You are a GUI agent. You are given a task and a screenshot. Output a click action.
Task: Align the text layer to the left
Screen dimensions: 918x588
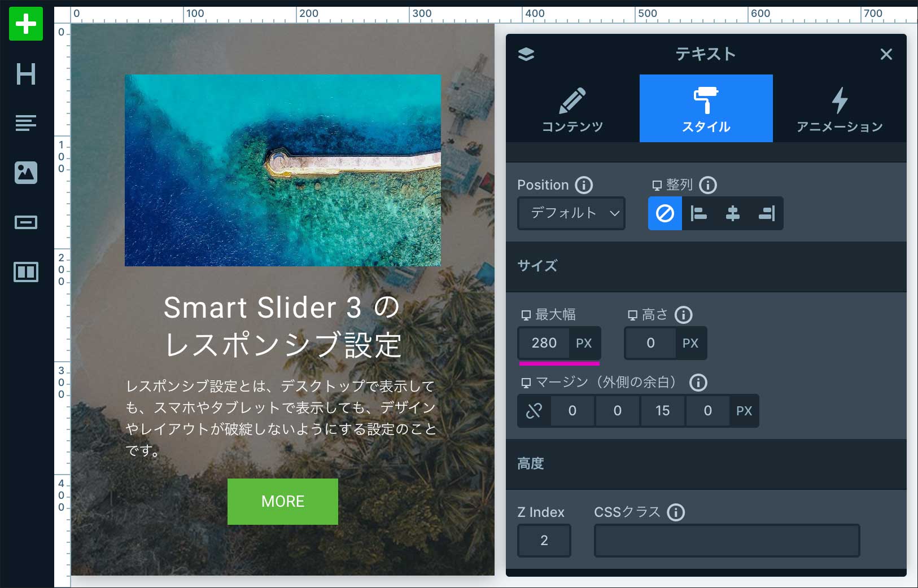coord(699,213)
